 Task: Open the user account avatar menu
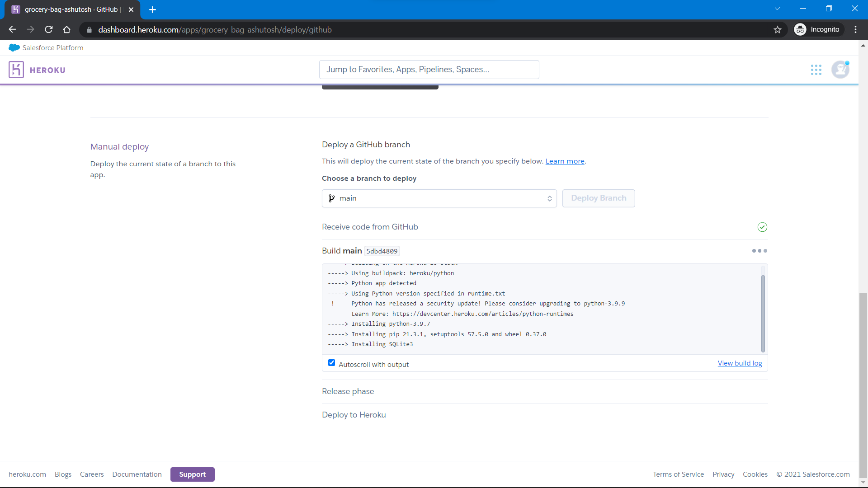pos(840,70)
